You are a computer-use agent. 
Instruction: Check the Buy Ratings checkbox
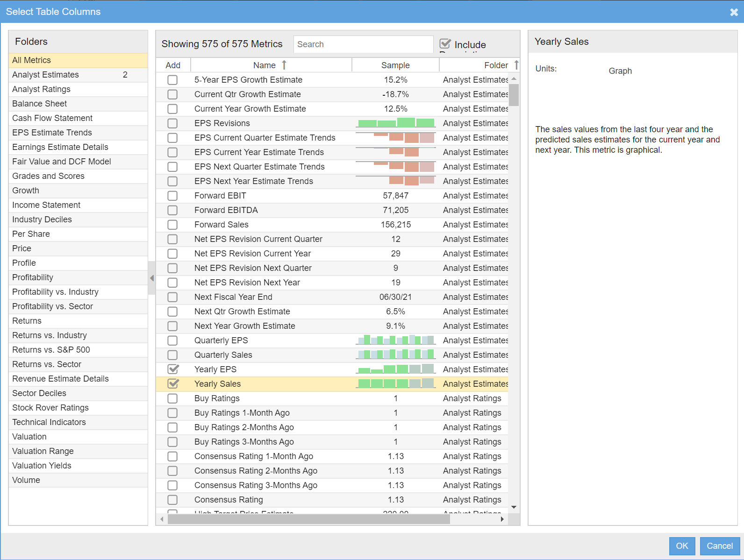172,398
